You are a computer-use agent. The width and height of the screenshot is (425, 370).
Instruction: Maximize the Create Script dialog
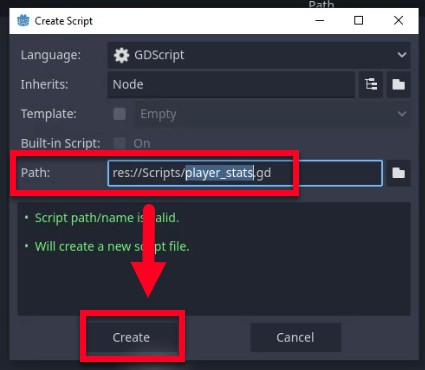[x=359, y=21]
